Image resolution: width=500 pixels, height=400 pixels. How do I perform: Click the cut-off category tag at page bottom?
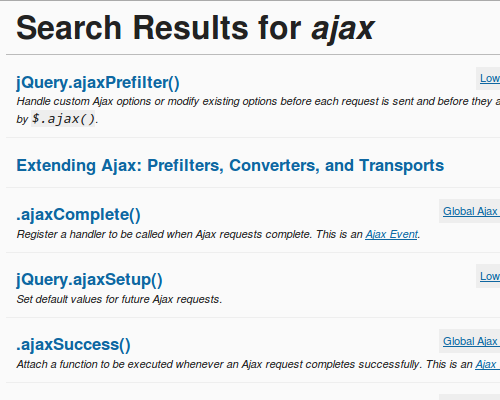(x=470, y=397)
